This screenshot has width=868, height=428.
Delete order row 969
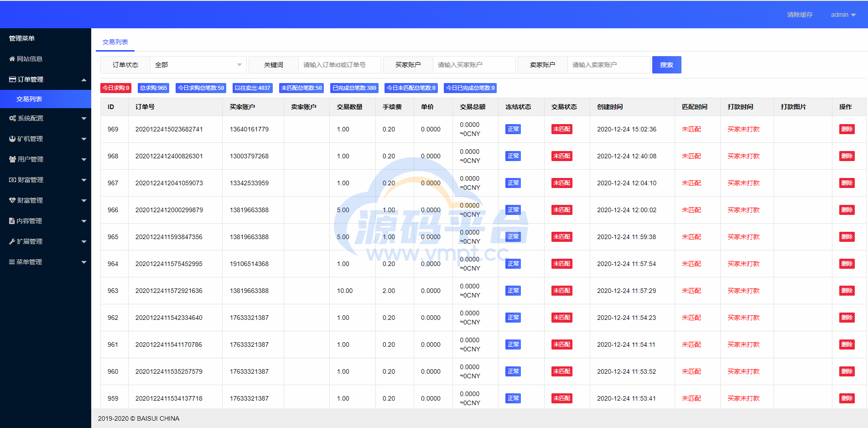tap(847, 129)
